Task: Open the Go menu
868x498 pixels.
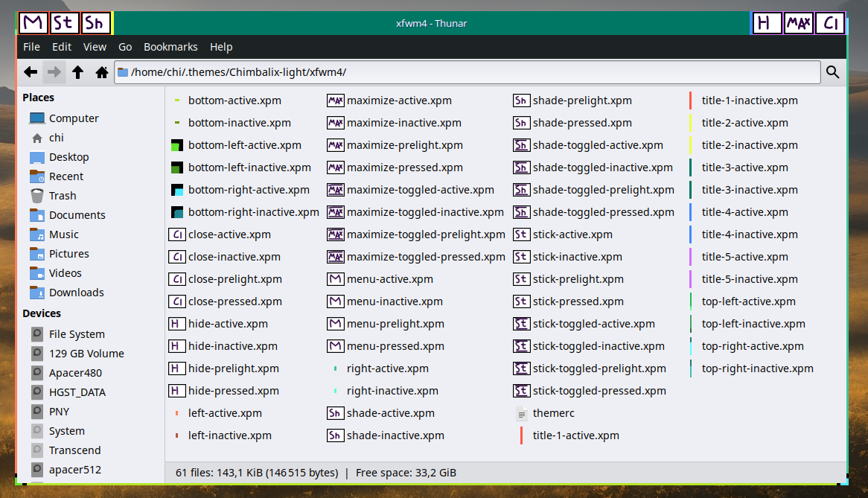Action: 125,47
